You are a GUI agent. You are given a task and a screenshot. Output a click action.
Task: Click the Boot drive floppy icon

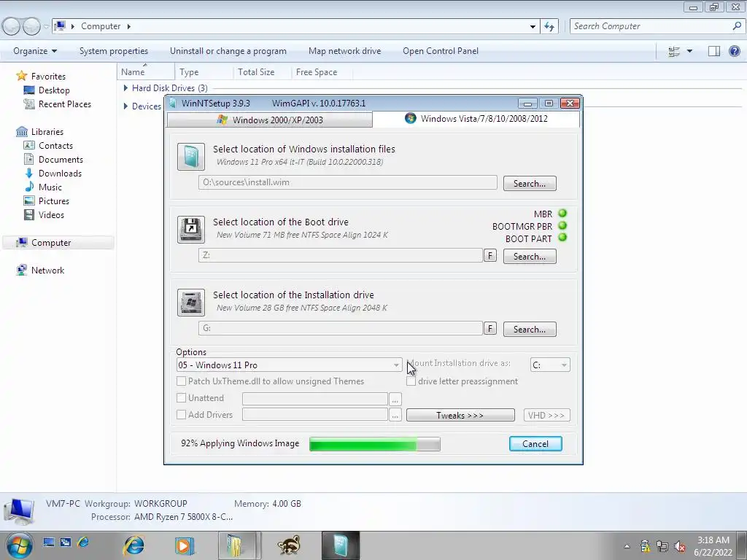pos(191,230)
